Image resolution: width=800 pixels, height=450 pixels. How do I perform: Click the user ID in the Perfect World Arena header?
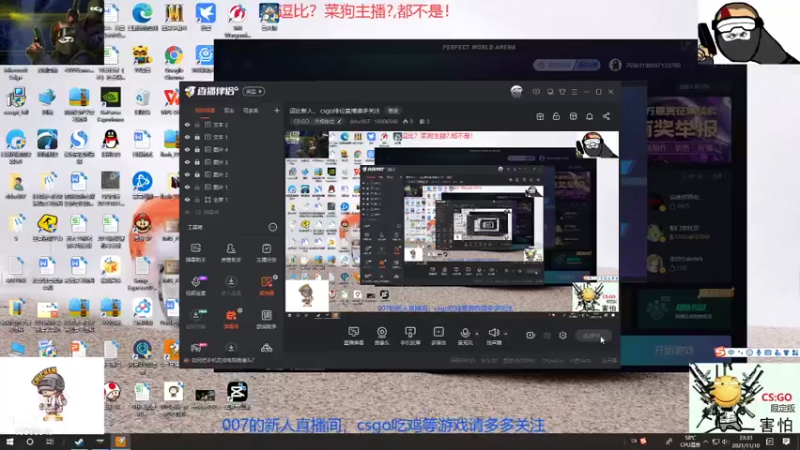point(653,65)
